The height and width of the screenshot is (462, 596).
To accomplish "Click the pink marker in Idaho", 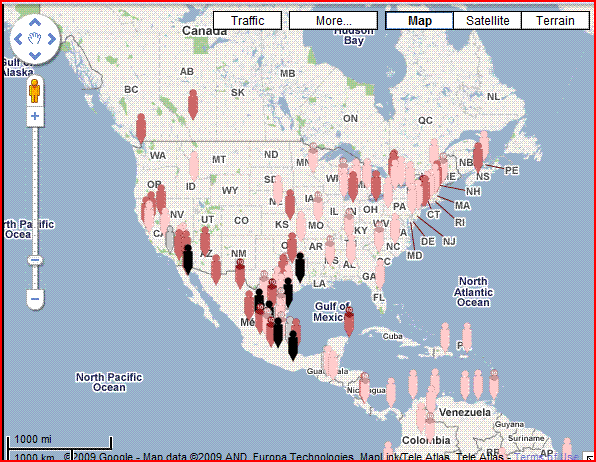I will tap(194, 166).
